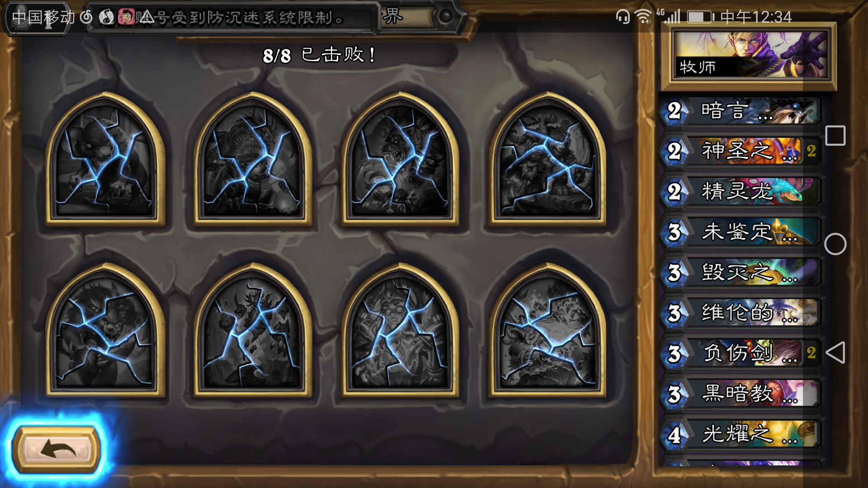This screenshot has height=488, width=868.
Task: Tap the Android home circle icon
Action: [x=835, y=244]
